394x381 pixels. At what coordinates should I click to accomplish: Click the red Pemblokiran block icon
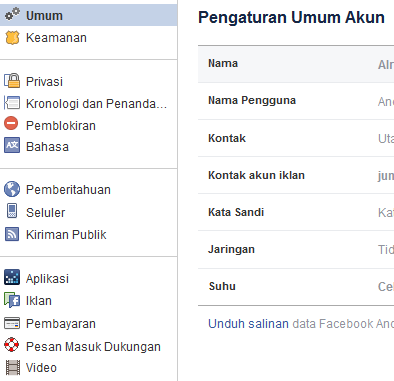click(11, 123)
